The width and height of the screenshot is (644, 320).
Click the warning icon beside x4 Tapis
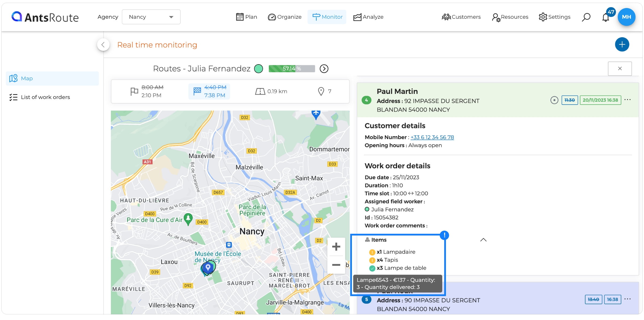coord(372,260)
